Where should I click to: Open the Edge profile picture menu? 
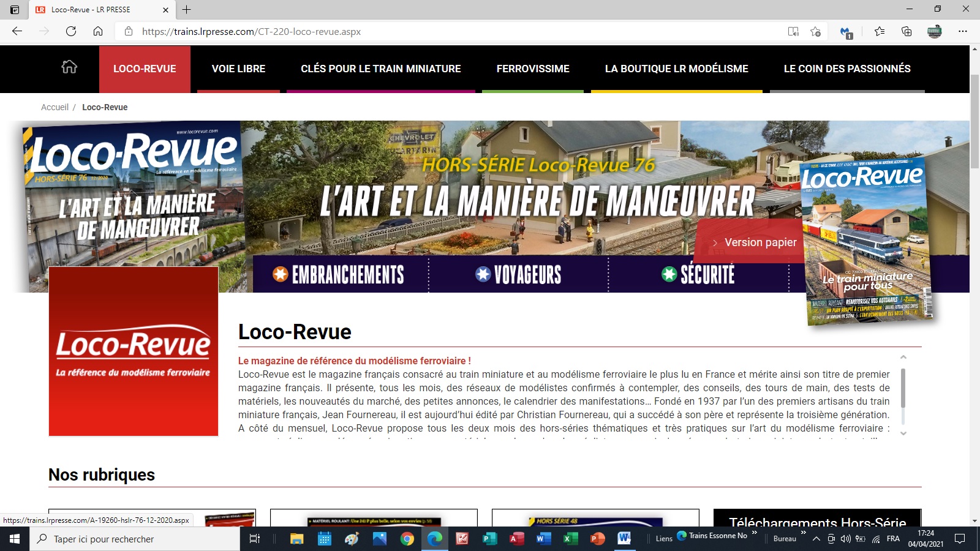coord(935,31)
